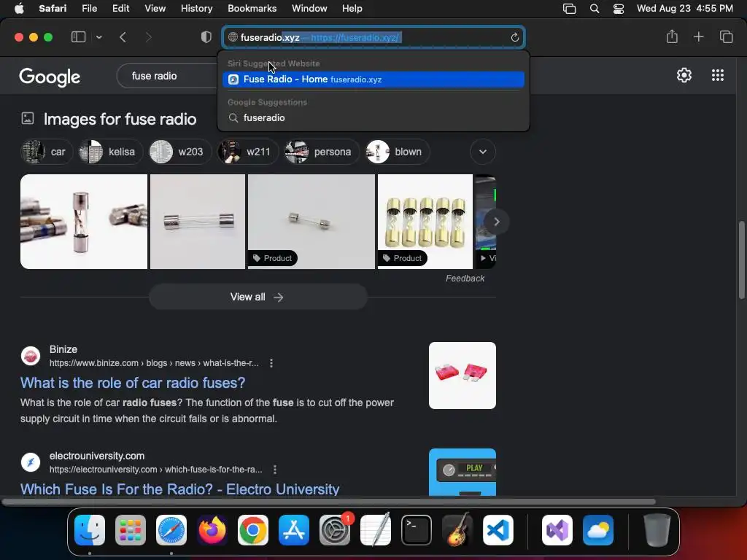747x560 pixels.
Task: Show tab overview icon
Action: click(726, 36)
